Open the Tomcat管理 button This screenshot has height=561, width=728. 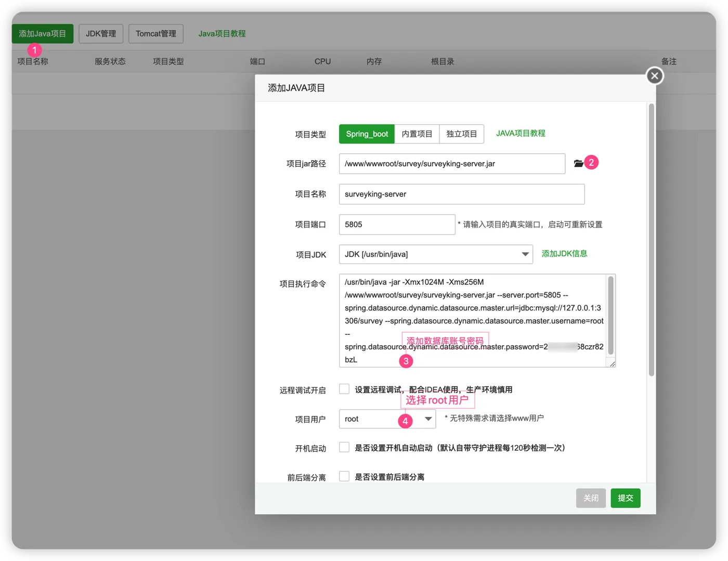pos(156,34)
